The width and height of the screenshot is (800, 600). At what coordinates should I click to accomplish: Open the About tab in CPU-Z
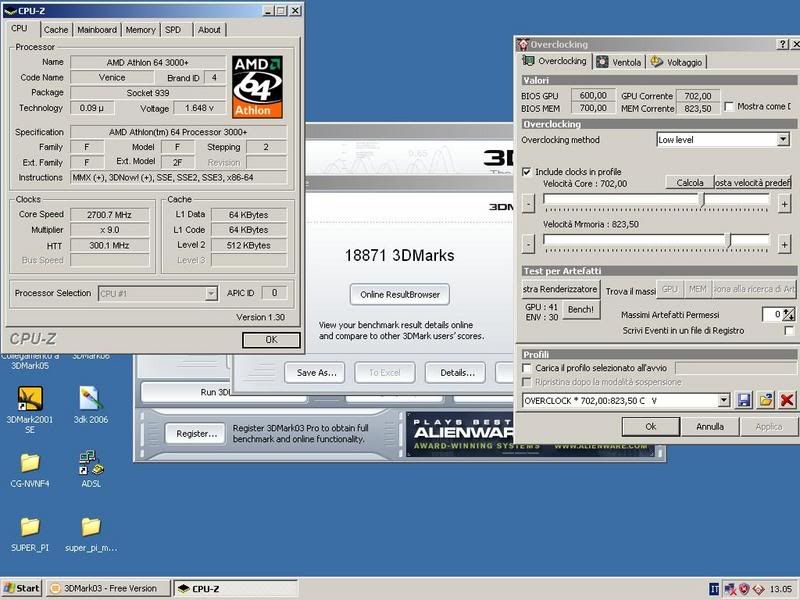(209, 30)
